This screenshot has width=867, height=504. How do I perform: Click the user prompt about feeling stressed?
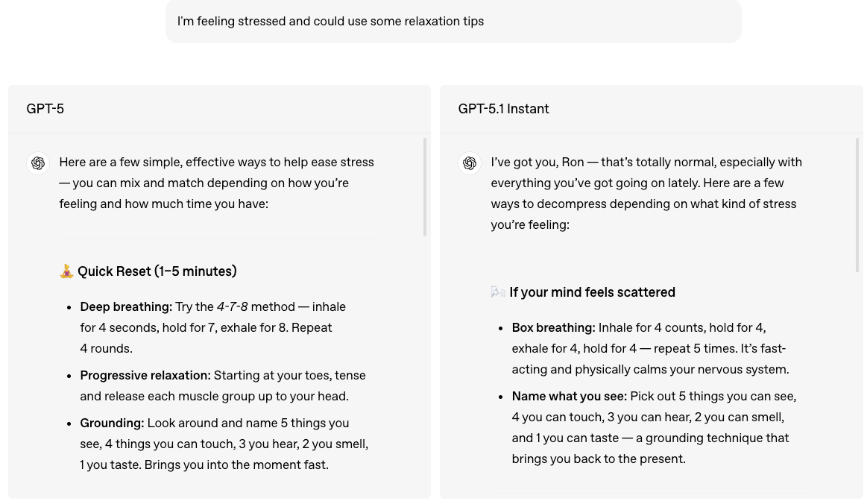[330, 22]
